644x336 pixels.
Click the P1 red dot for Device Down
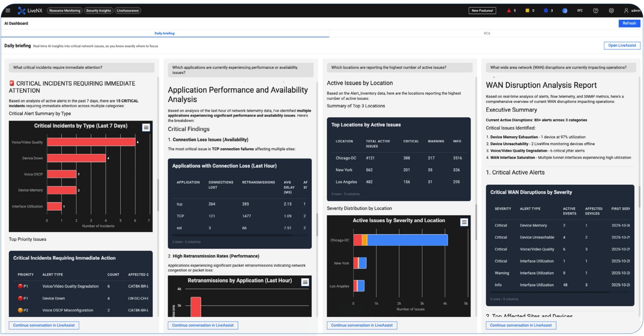pos(20,298)
